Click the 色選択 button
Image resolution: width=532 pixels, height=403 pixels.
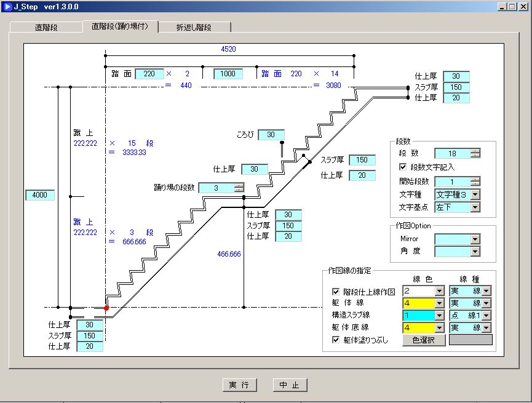click(x=424, y=340)
